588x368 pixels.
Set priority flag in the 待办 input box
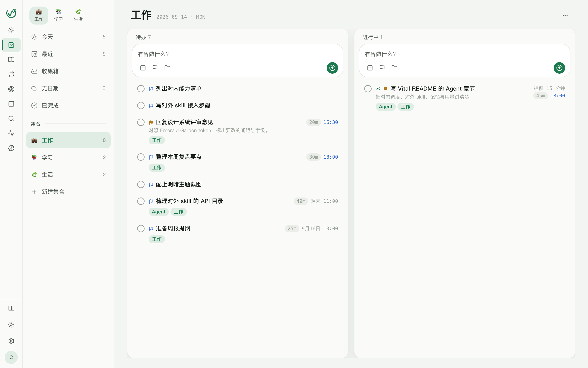click(x=155, y=68)
